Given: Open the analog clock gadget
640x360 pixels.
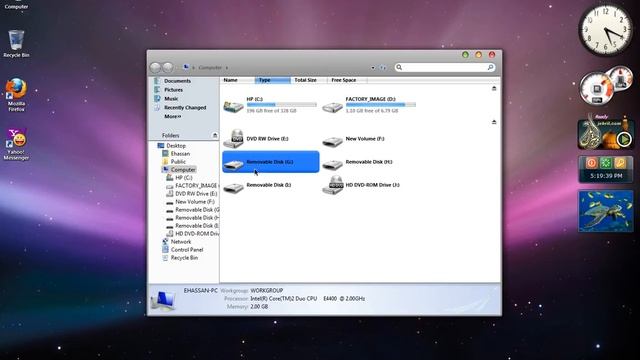Looking at the screenshot, I should (606, 30).
